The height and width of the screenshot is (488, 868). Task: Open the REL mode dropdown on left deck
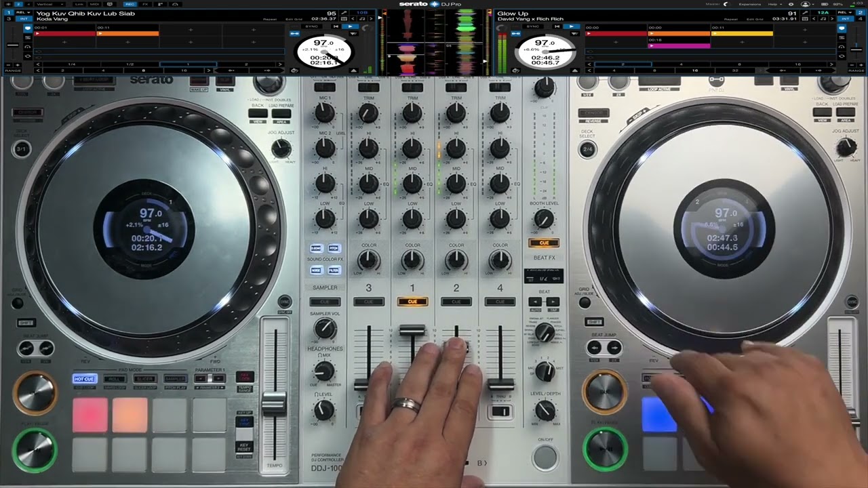tap(23, 12)
